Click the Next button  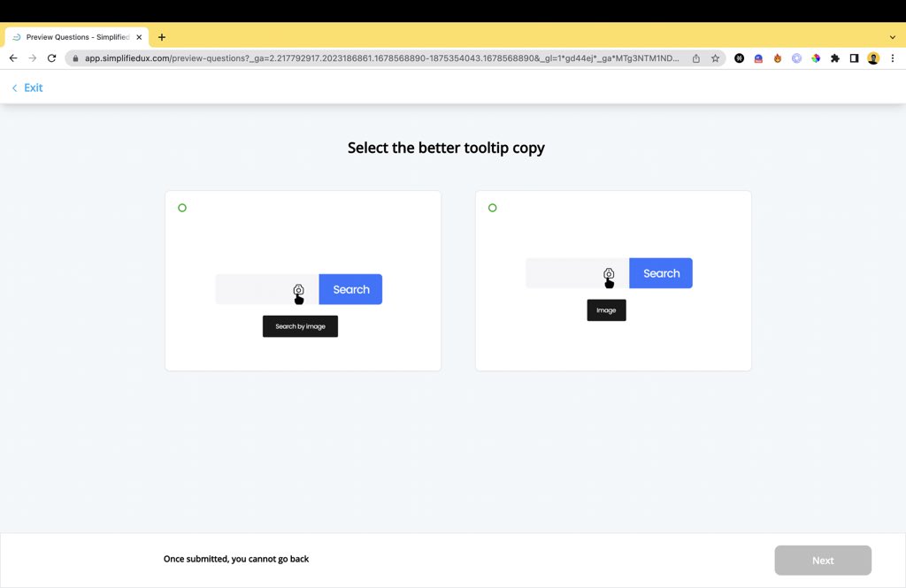pyautogui.click(x=823, y=561)
